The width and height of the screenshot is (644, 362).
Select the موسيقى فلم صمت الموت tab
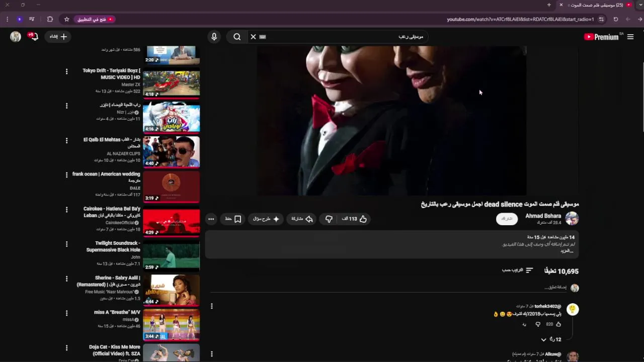597,5
